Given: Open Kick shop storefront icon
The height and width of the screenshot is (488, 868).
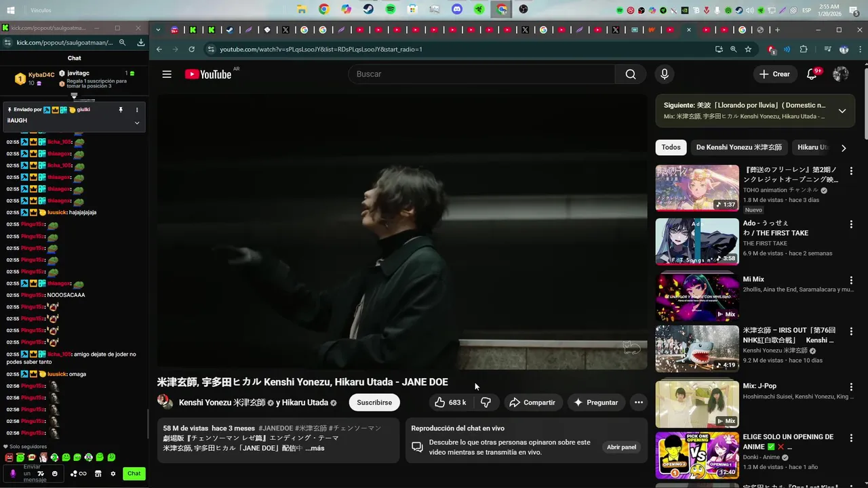Looking at the screenshot, I should [98, 474].
